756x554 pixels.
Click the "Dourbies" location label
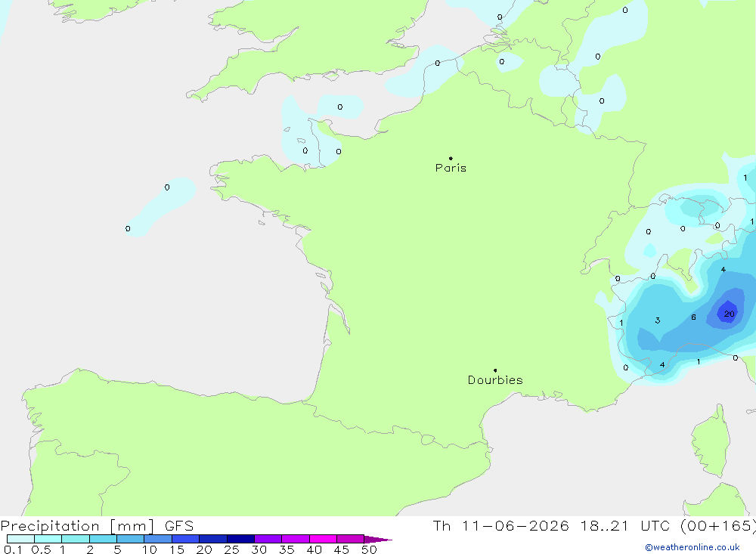[x=495, y=380]
